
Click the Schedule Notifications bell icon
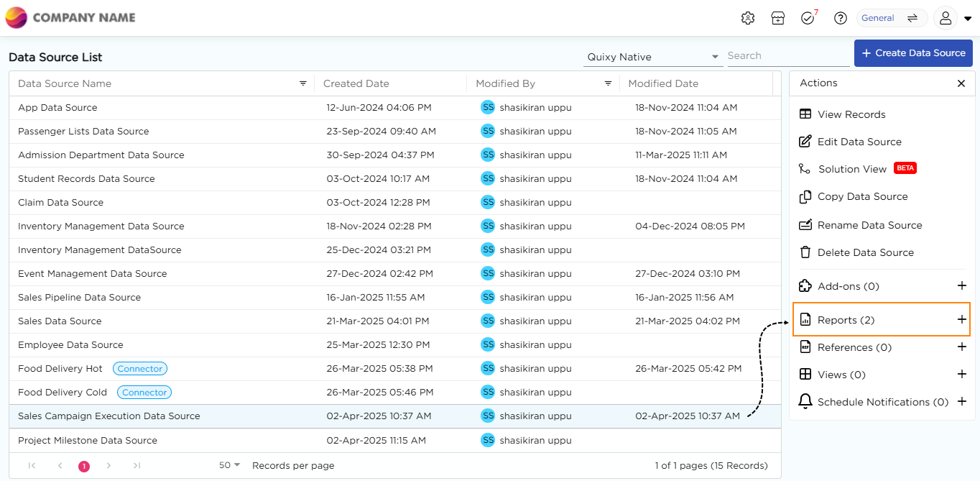click(x=805, y=402)
